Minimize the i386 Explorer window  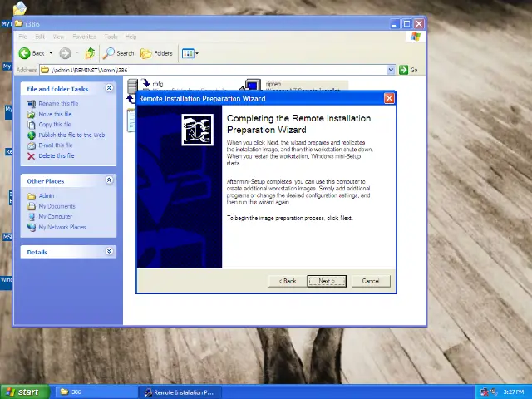point(394,24)
